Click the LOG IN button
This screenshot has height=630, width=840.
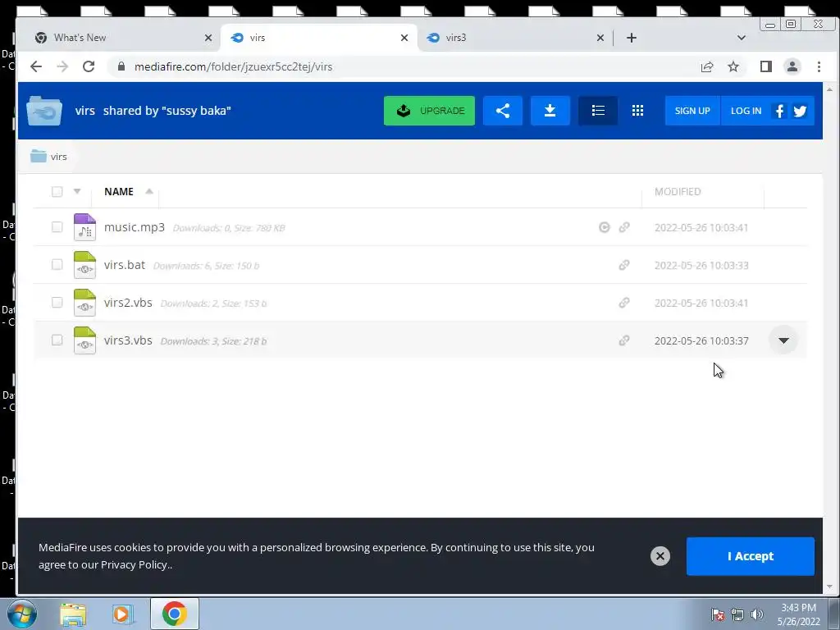(x=746, y=111)
